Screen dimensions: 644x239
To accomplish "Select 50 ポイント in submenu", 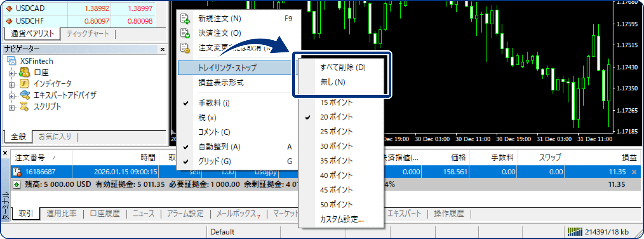I will click(x=341, y=205).
